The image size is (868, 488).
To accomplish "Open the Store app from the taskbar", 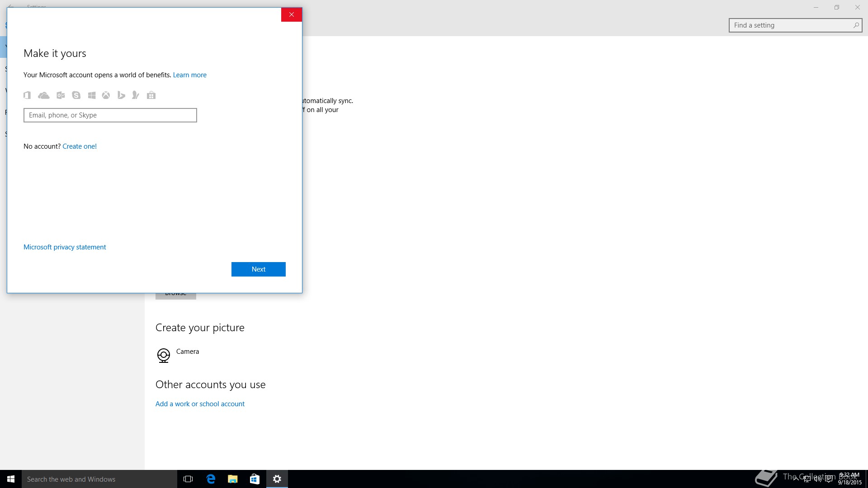I will pos(255,479).
